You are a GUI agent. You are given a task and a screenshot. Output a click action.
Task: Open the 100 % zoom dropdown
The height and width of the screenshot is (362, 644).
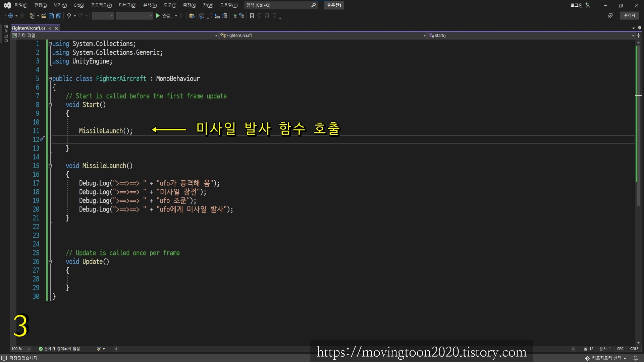[29, 349]
